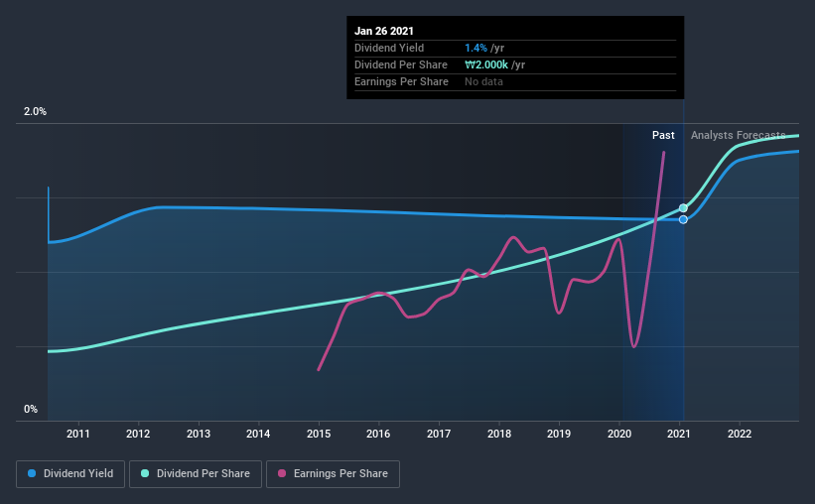Image resolution: width=815 pixels, height=504 pixels.
Task: Click the pink Earnings Per Share legend dot
Action: point(282,473)
